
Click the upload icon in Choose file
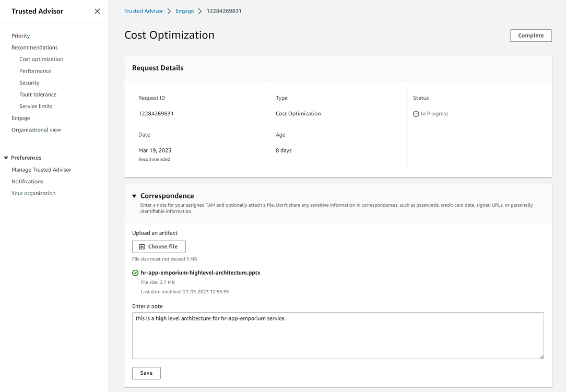point(142,246)
